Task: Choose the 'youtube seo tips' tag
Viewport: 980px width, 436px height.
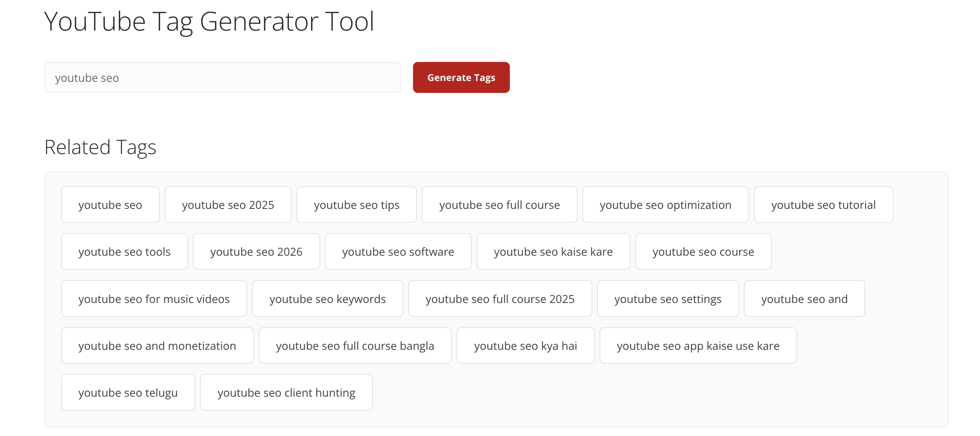Action: click(x=357, y=204)
